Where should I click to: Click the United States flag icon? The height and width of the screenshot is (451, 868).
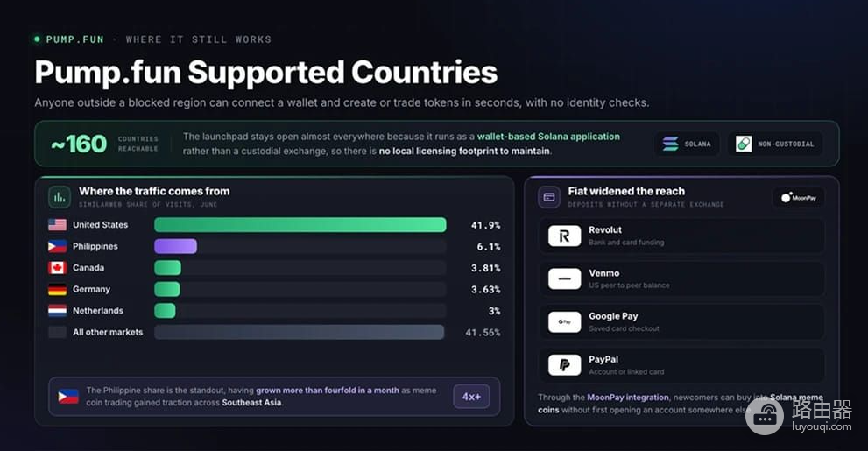[x=57, y=225]
